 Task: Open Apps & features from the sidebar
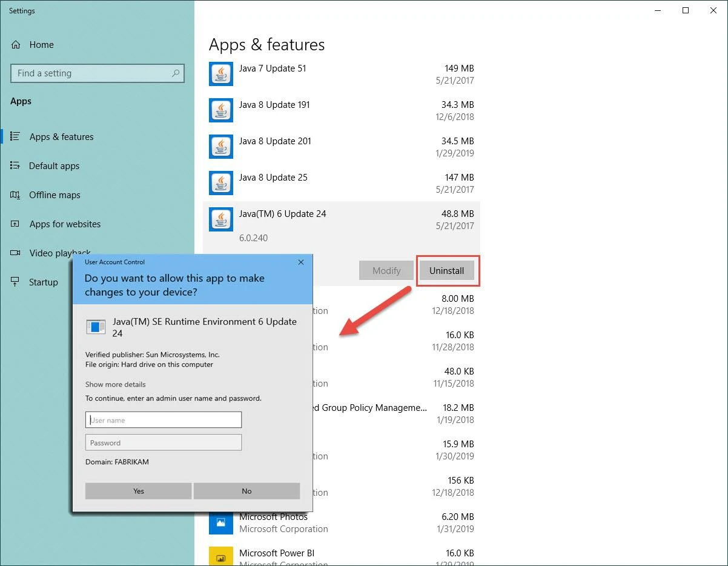tap(15, 136)
